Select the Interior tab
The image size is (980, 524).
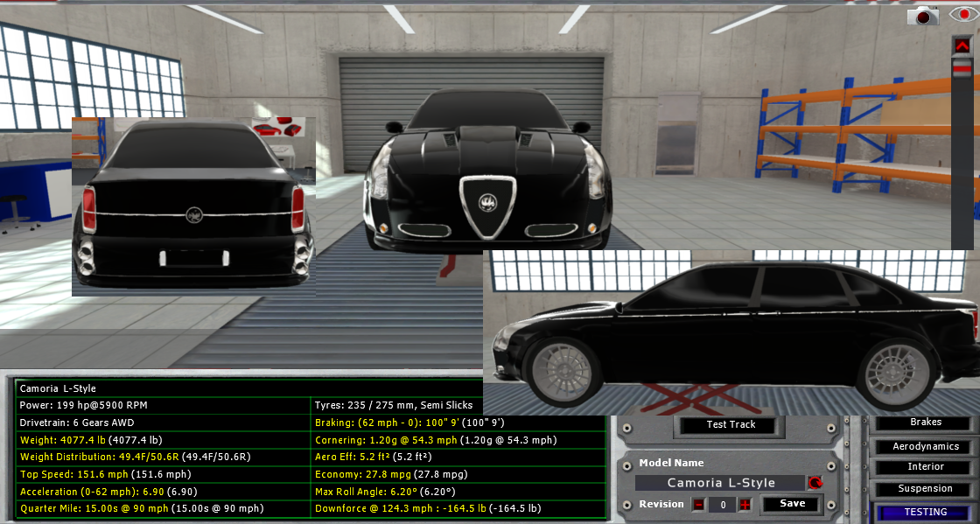click(926, 467)
